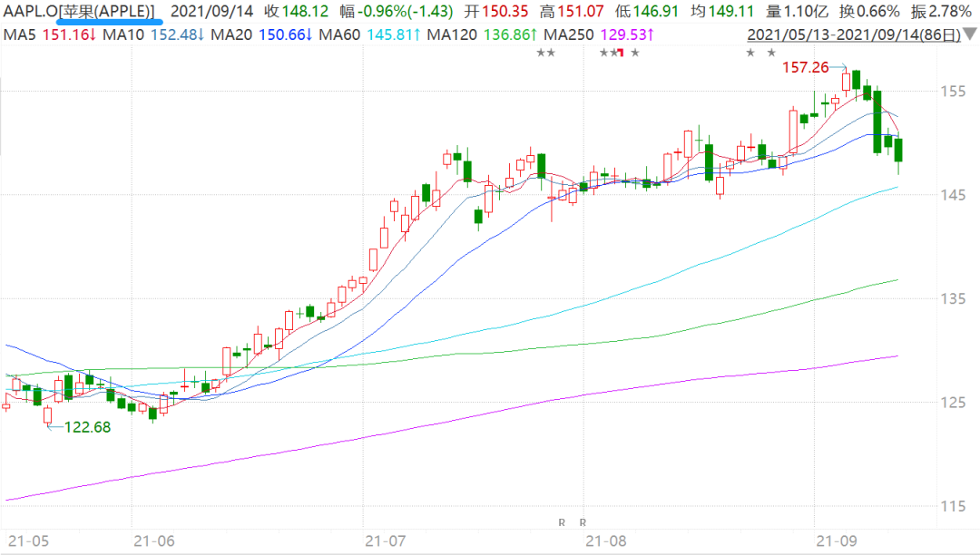Image resolution: width=980 pixels, height=555 pixels.
Task: Click the 125 price axis label
Action: click(x=953, y=403)
